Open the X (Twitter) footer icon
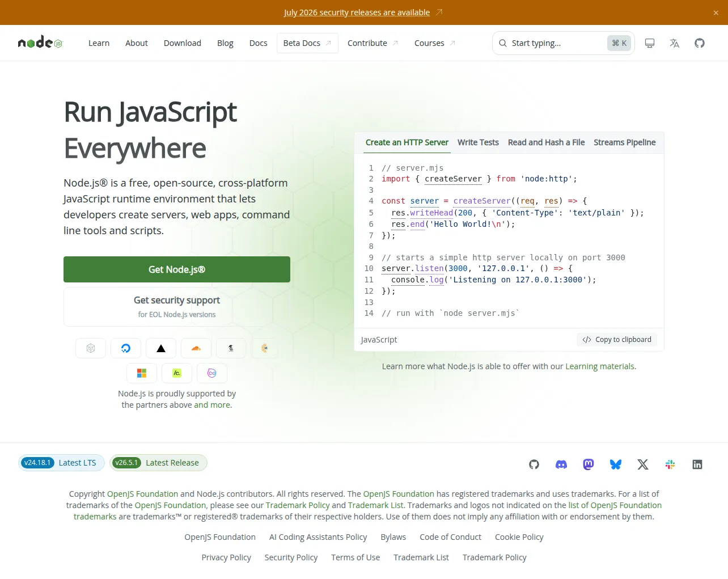The height and width of the screenshot is (579, 728). [643, 464]
